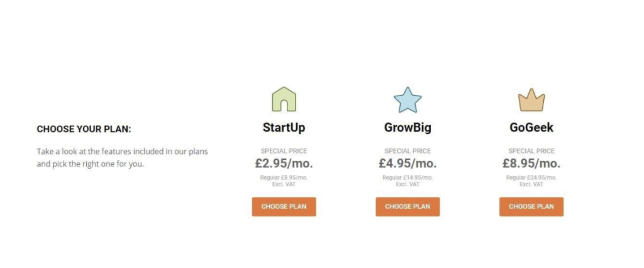This screenshot has height=268, width=644.
Task: Click the Regular £14.95/mo. note
Action: pos(408,177)
